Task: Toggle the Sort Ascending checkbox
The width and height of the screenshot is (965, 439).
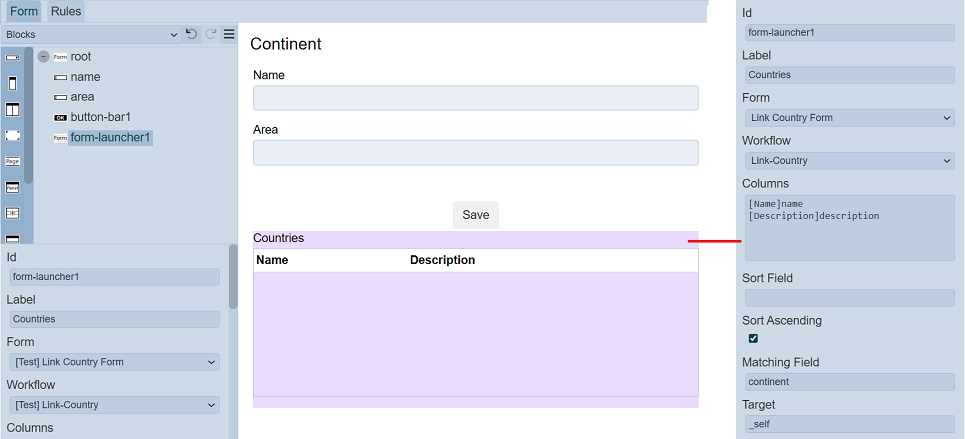Action: tap(753, 339)
